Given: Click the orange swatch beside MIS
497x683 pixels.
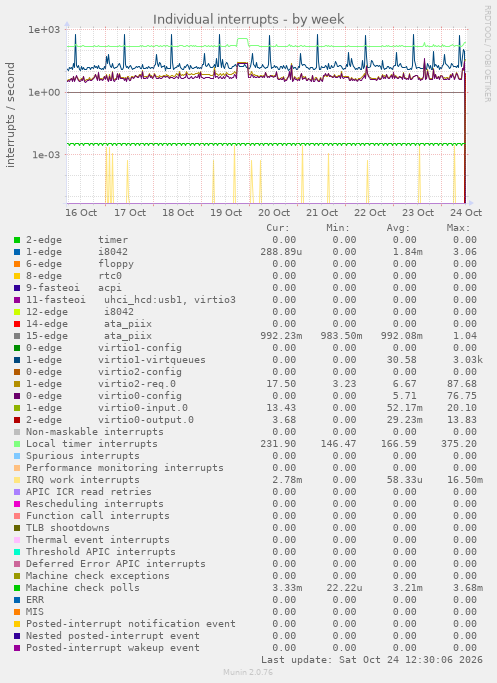Looking at the screenshot, I should (17, 612).
